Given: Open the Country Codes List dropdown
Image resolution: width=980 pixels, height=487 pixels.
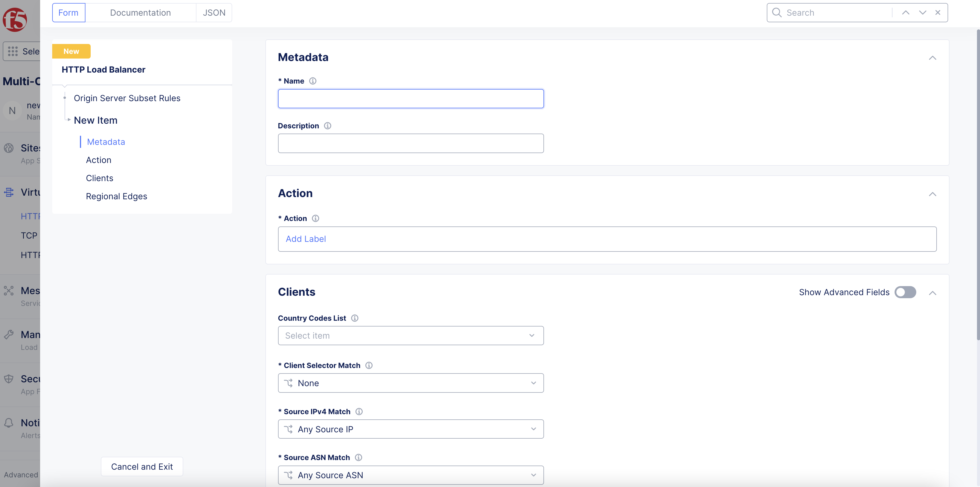Looking at the screenshot, I should 410,336.
